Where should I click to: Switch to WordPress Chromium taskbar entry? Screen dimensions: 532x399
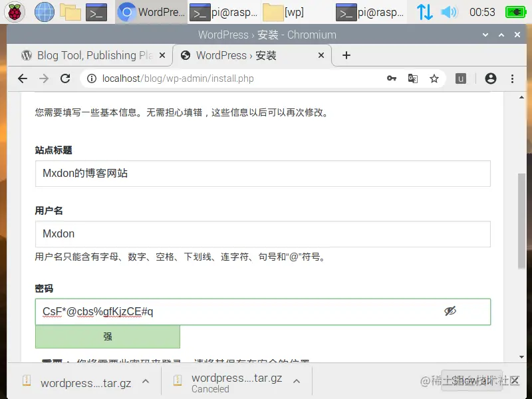(x=152, y=12)
